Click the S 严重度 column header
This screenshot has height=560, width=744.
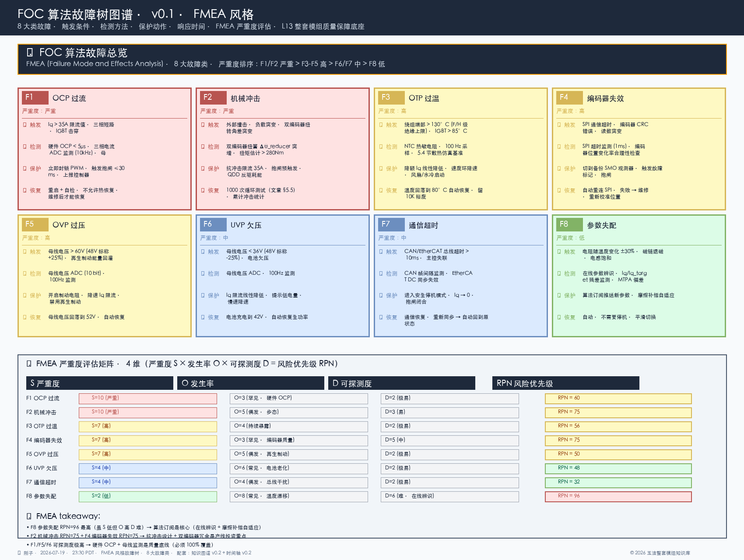coord(100,383)
